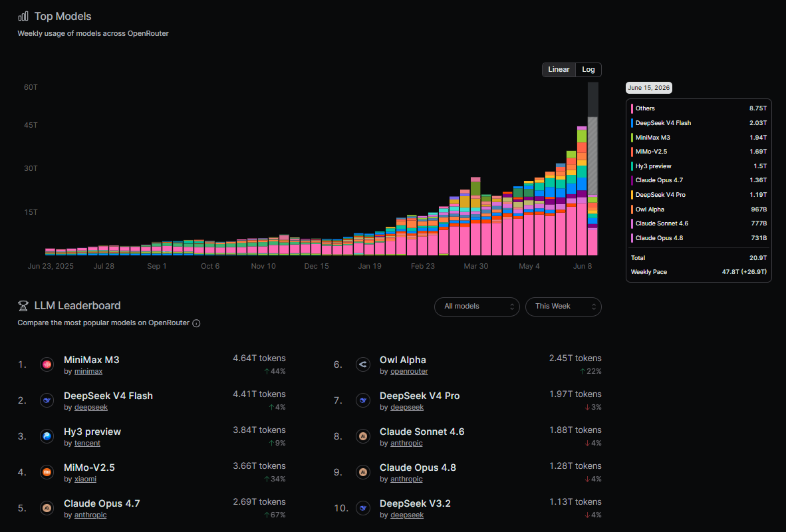Click the Claude Opus 4.7 legend entry
This screenshot has width=786, height=532.
click(699, 180)
